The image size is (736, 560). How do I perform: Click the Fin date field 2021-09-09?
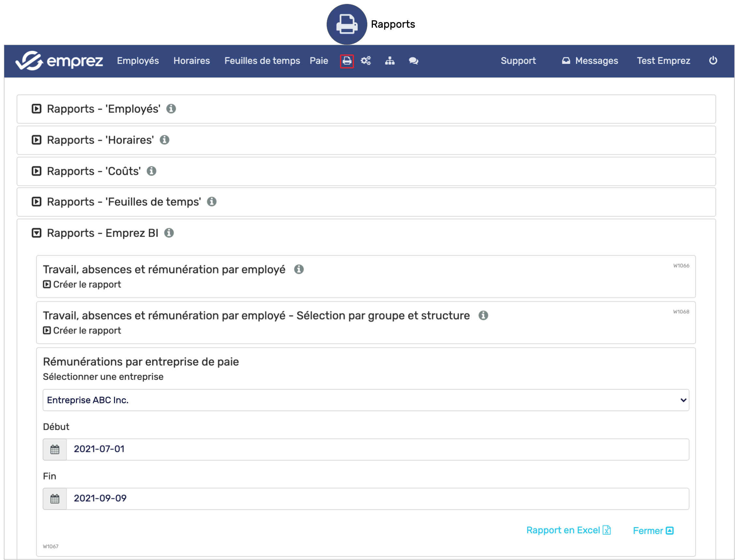pyautogui.click(x=377, y=499)
